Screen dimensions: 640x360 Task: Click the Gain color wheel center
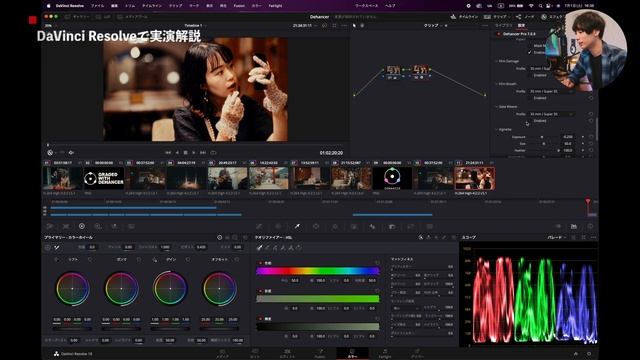(x=170, y=289)
